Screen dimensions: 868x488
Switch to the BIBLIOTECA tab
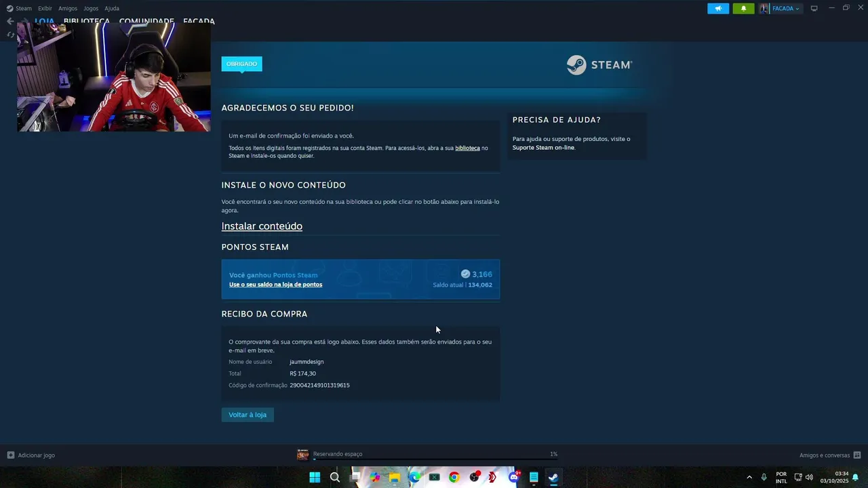click(x=86, y=21)
